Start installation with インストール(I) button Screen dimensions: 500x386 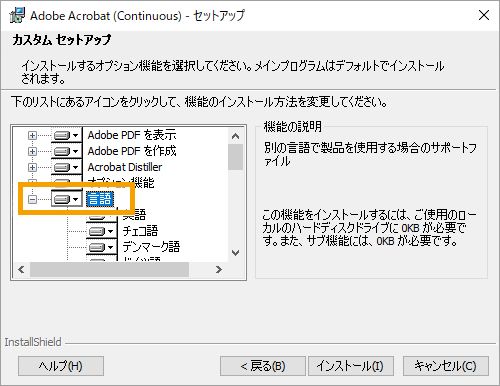point(351,366)
